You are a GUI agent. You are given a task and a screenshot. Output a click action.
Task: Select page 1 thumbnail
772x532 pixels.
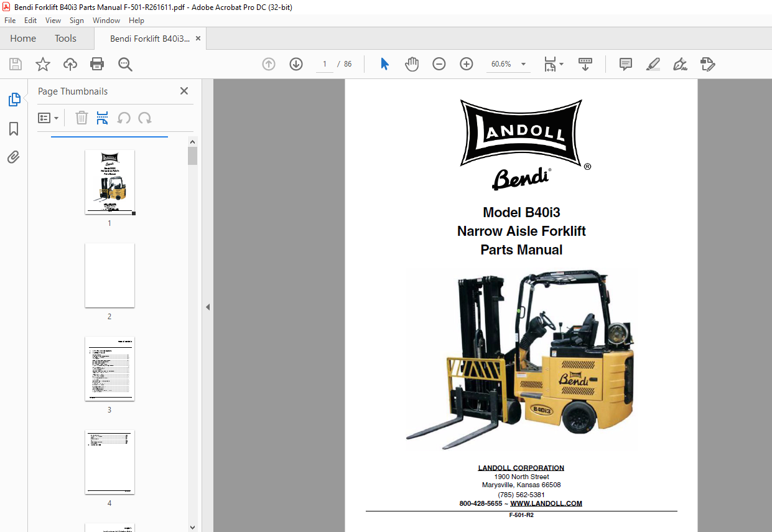109,182
